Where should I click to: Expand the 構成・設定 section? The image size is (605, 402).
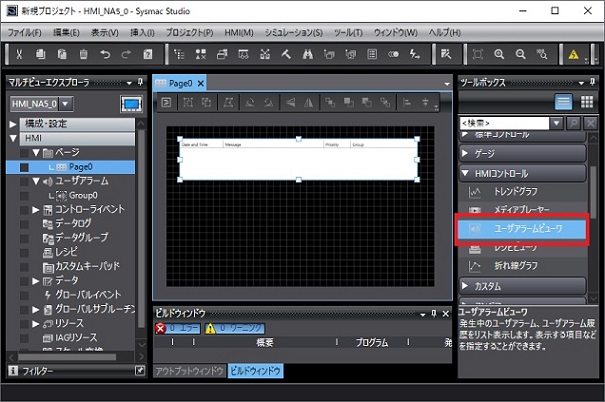pyautogui.click(x=13, y=124)
